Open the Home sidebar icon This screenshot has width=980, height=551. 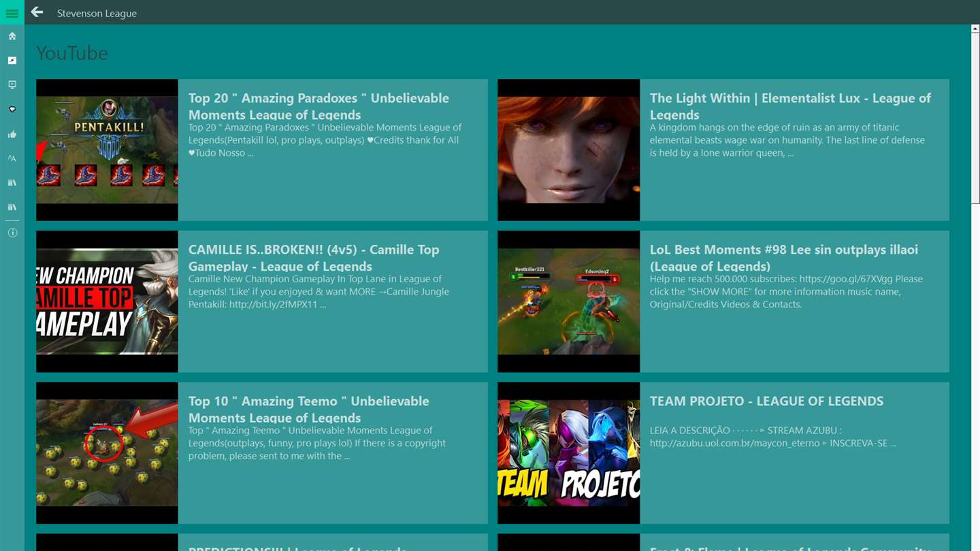[x=12, y=36]
